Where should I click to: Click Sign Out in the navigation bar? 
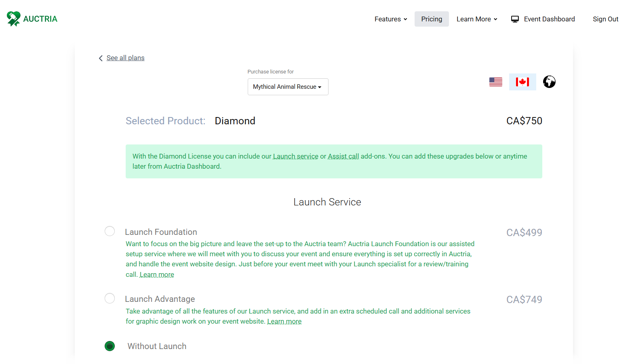point(605,19)
